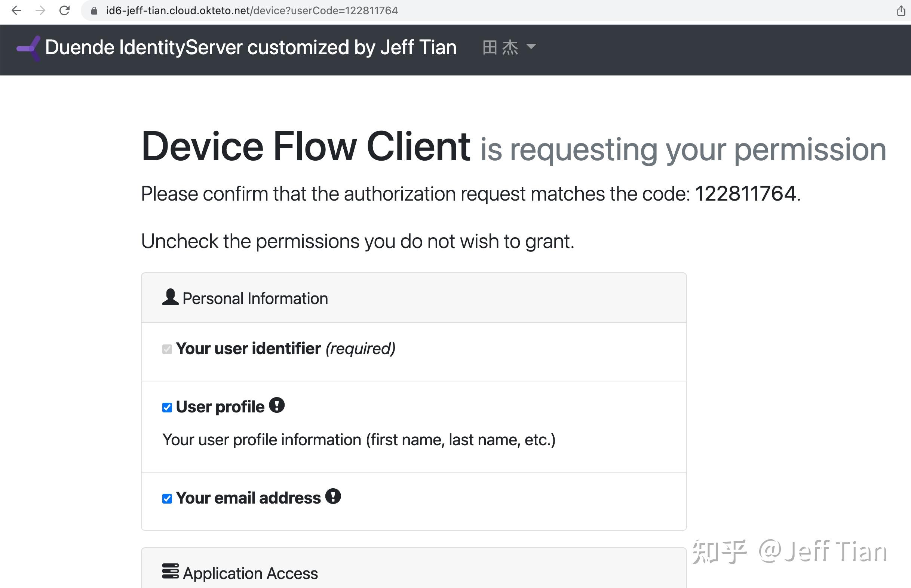This screenshot has height=588, width=911.
Task: Click the Personal Information panel header
Action: click(x=255, y=298)
